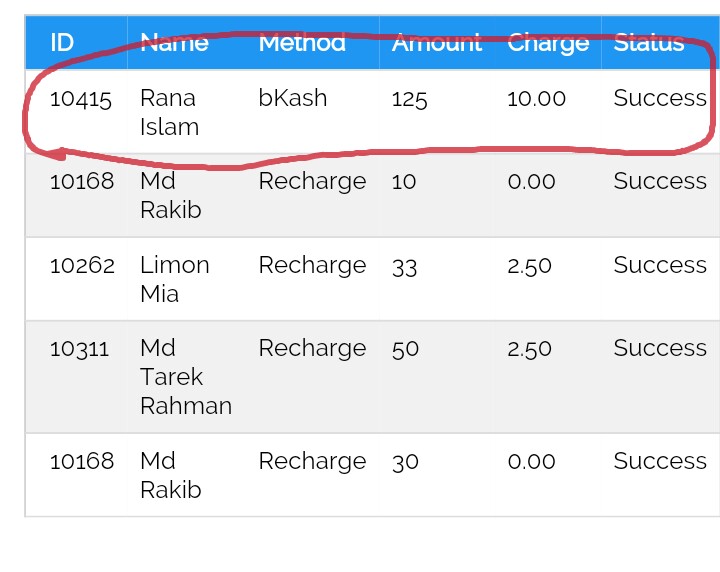The width and height of the screenshot is (720, 572).
Task: Click the Success status in Rana Islam's row
Action: (660, 98)
